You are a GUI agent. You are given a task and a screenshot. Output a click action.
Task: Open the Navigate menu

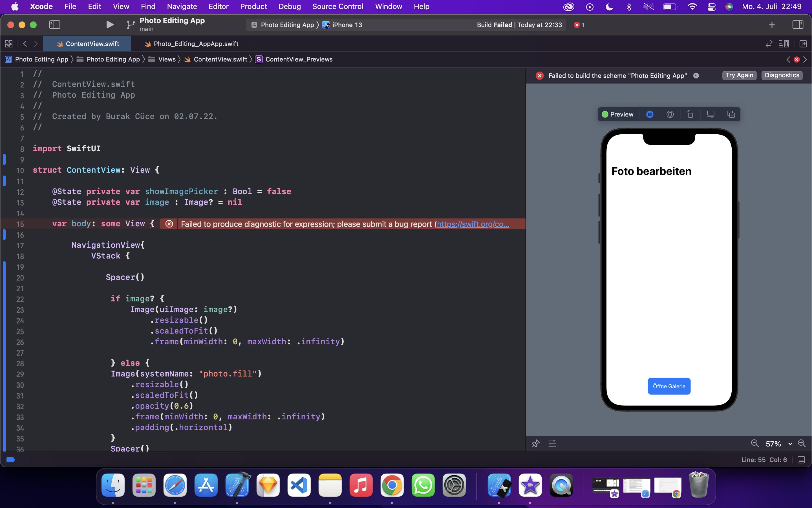(182, 6)
